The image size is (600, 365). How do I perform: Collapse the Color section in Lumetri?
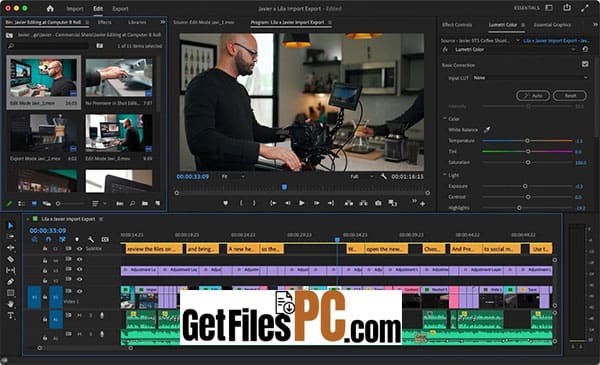coord(445,119)
